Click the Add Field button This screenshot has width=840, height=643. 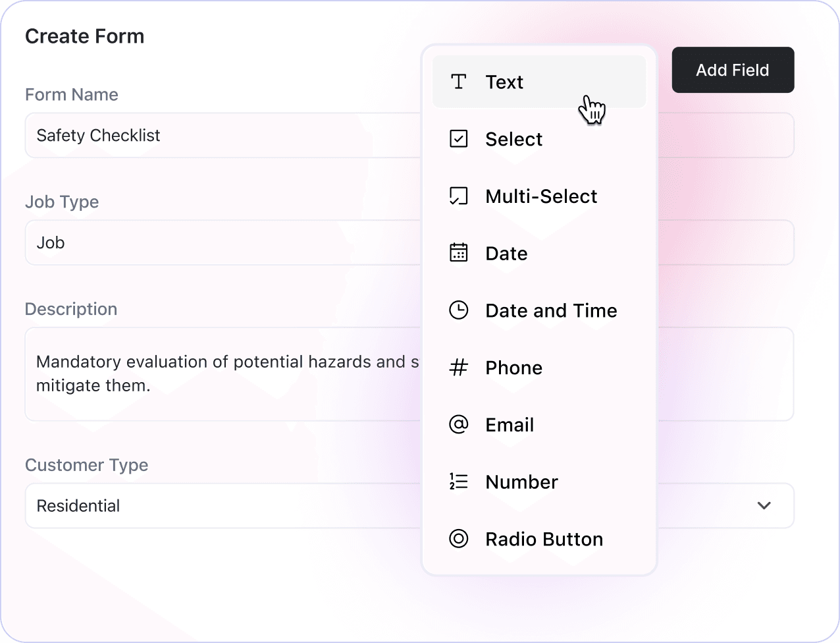pyautogui.click(x=733, y=70)
